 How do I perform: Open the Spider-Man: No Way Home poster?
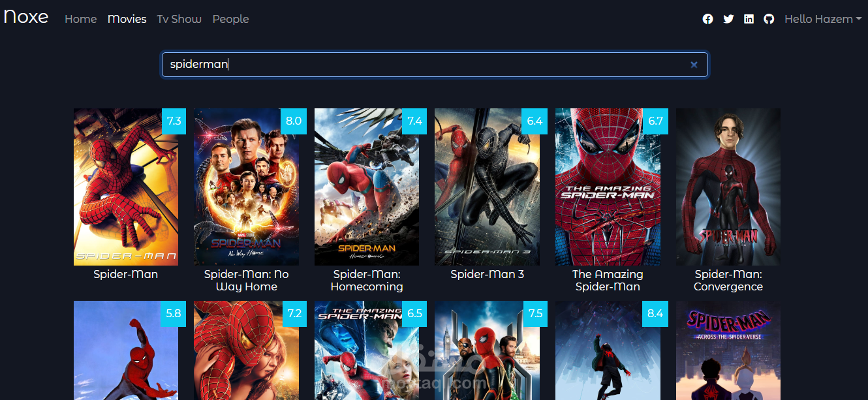[x=246, y=187]
